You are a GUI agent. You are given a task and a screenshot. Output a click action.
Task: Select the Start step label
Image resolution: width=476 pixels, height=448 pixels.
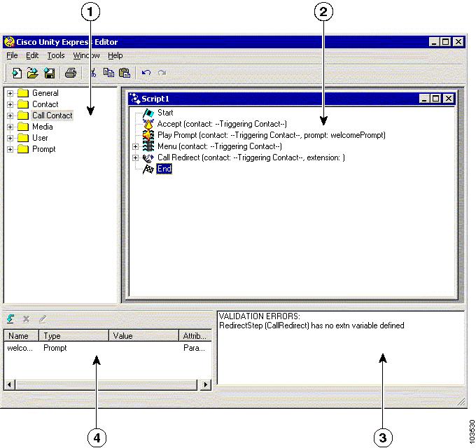coord(165,113)
